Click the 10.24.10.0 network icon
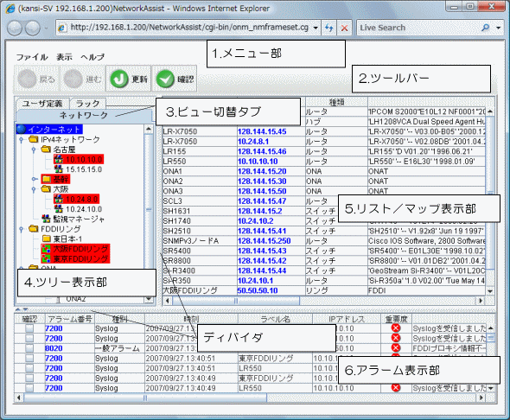 [59, 208]
